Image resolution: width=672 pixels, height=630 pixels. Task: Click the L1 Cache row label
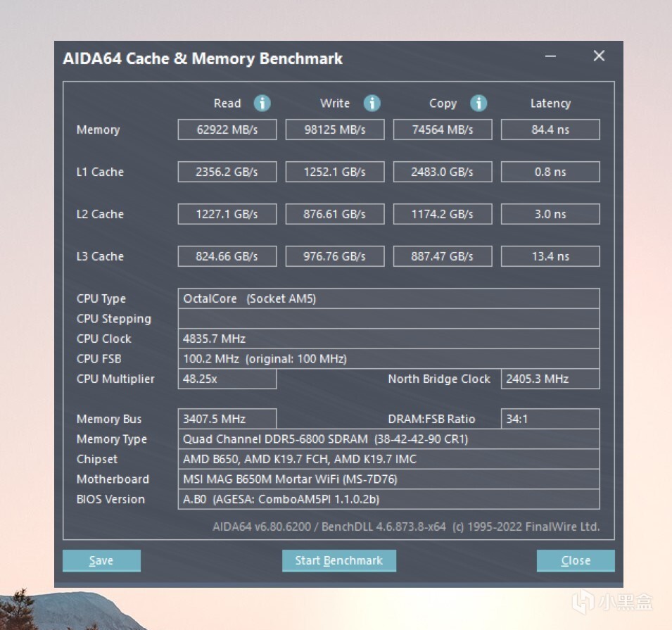pos(100,172)
